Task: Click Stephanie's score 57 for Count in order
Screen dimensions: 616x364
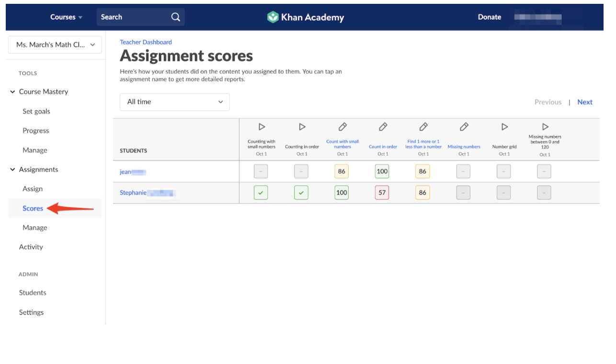Action: point(382,193)
